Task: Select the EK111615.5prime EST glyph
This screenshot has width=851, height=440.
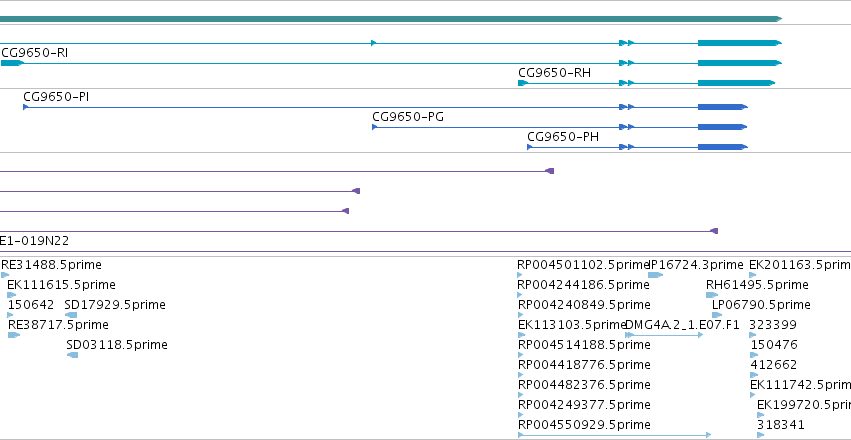Action: coord(11,295)
